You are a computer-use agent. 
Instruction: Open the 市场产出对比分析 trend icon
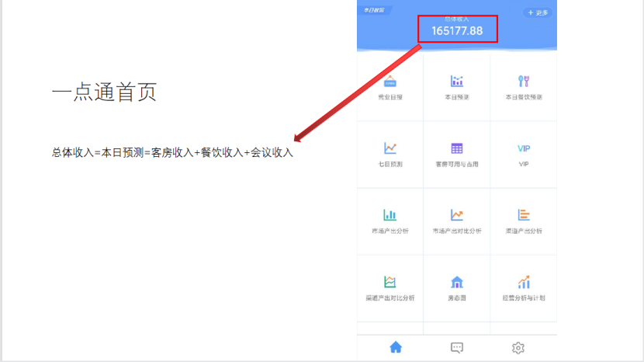coord(457,214)
